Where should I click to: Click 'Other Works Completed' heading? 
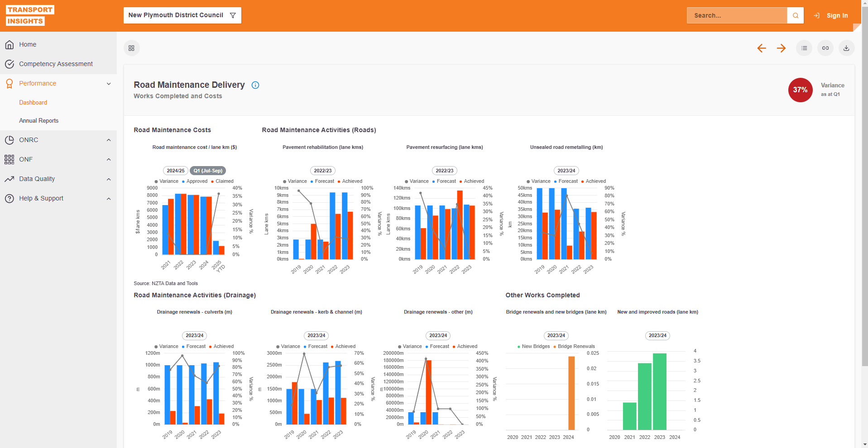click(542, 295)
